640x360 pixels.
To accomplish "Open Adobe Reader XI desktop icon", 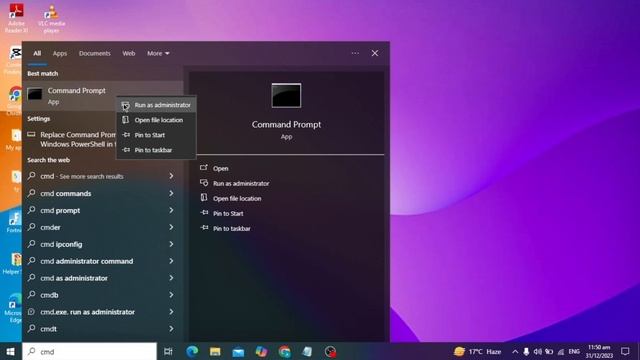I will [17, 18].
